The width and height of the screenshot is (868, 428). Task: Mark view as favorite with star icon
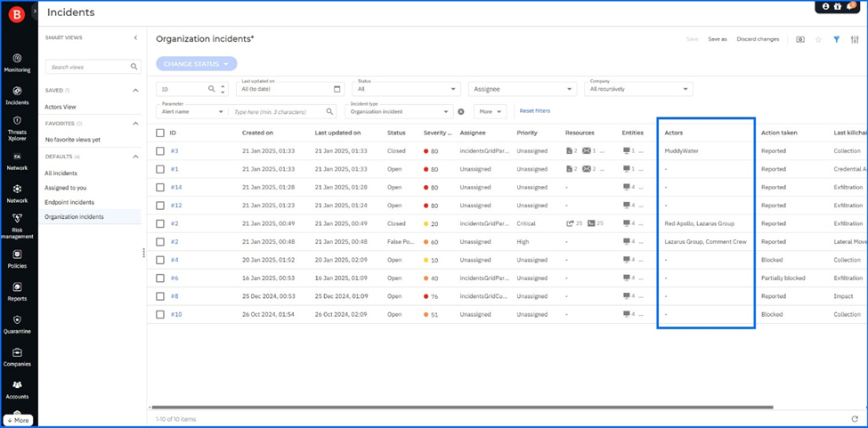818,39
